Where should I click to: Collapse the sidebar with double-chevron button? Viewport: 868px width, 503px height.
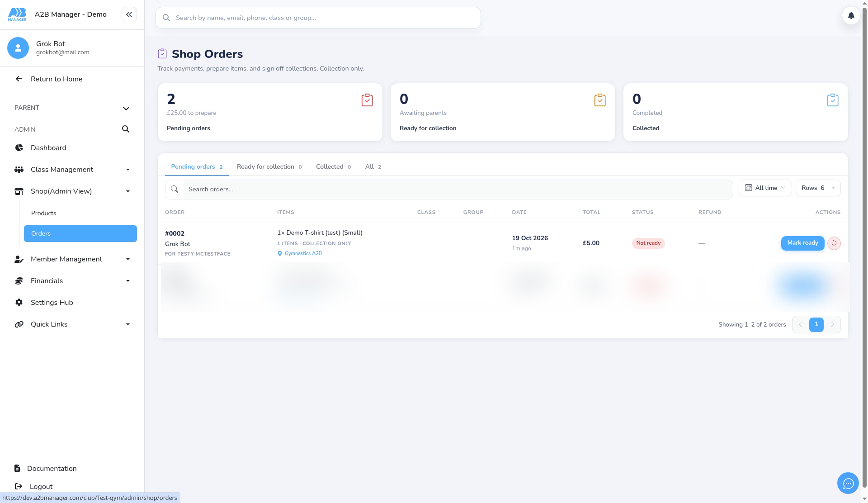129,14
